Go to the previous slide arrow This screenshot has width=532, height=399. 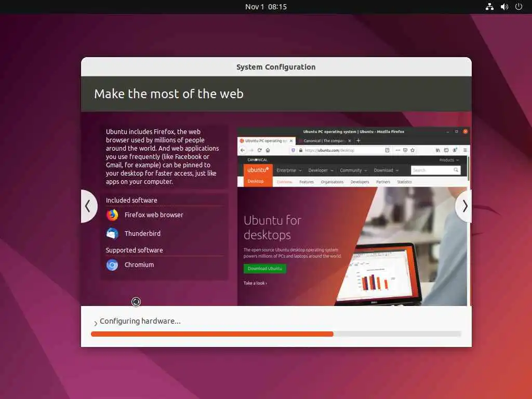(x=88, y=206)
